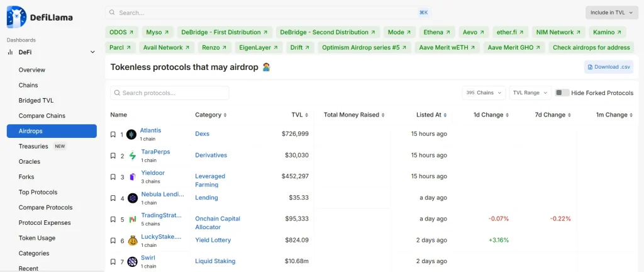Open DeBridge - First Distribution link
The image size is (644, 272).
click(x=225, y=32)
